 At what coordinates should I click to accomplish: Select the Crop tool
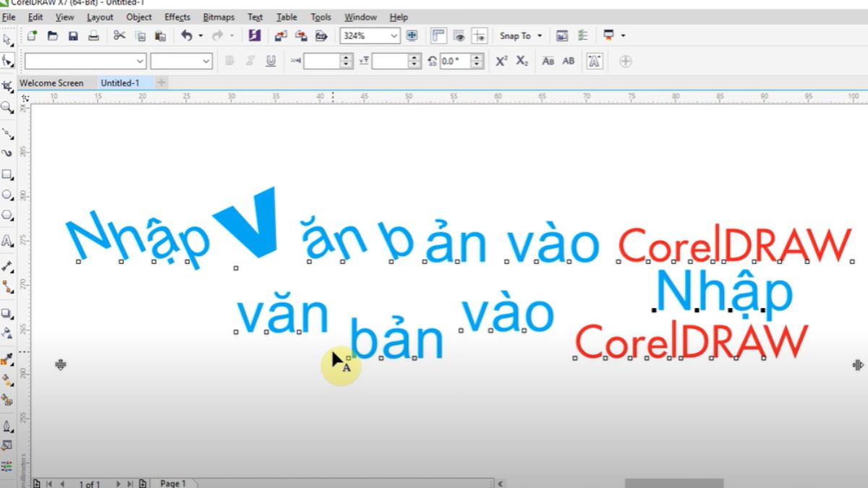(7, 87)
